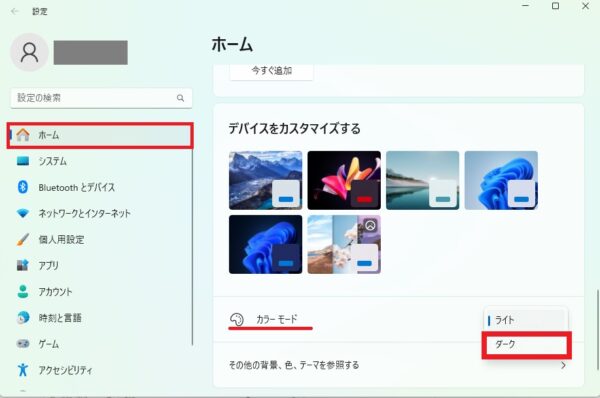Viewport: 600px width, 398px height.
Task: Open Bluetooth とデバイス settings
Action: (x=99, y=187)
